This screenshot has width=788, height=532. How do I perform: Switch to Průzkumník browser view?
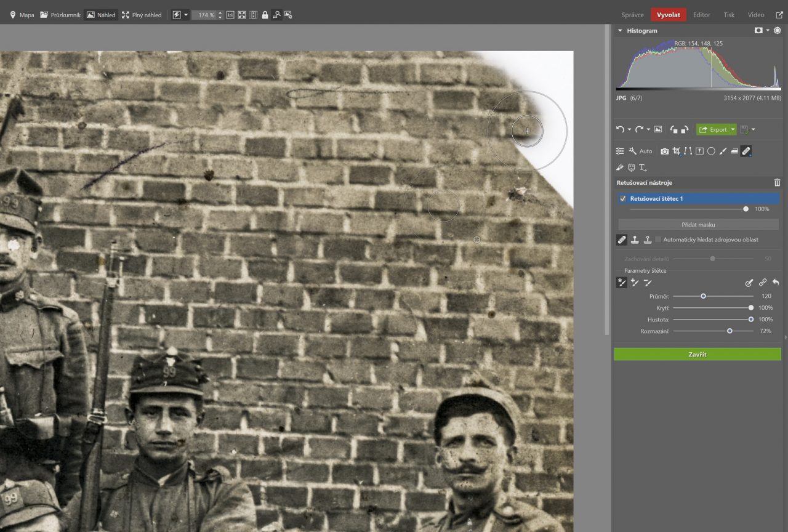[60, 15]
